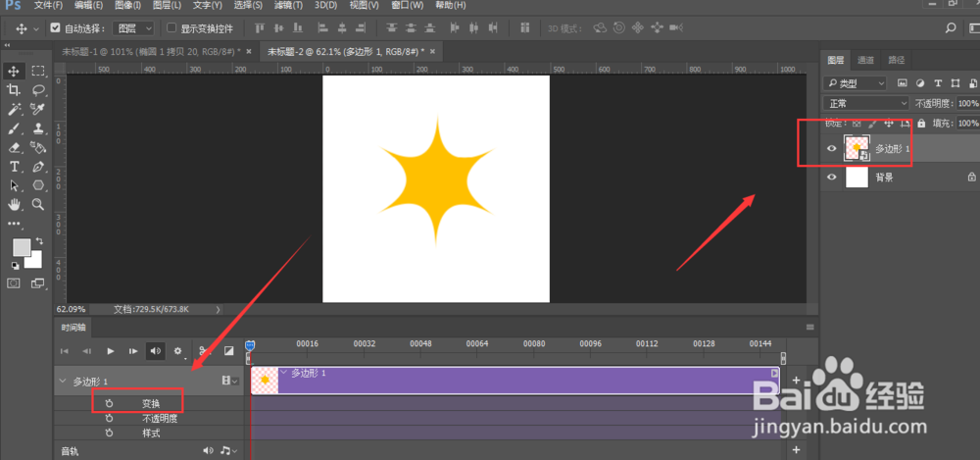Screen dimensions: 980x460
Task: Mute the 音轨 audio track
Action: coord(208,450)
